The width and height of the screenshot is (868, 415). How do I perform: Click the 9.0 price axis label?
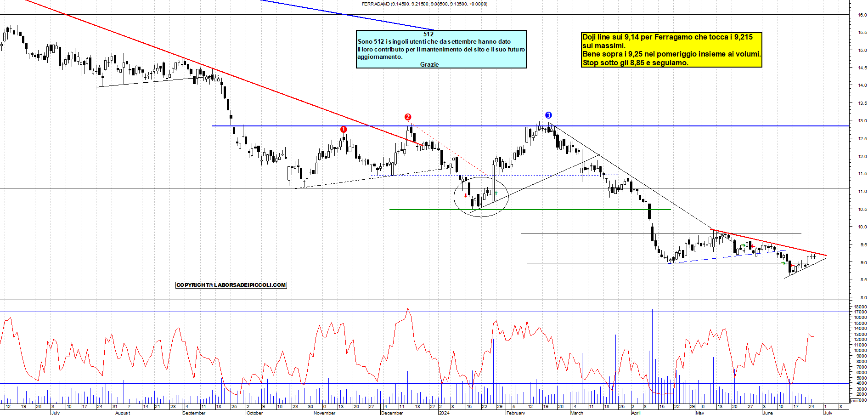click(862, 262)
